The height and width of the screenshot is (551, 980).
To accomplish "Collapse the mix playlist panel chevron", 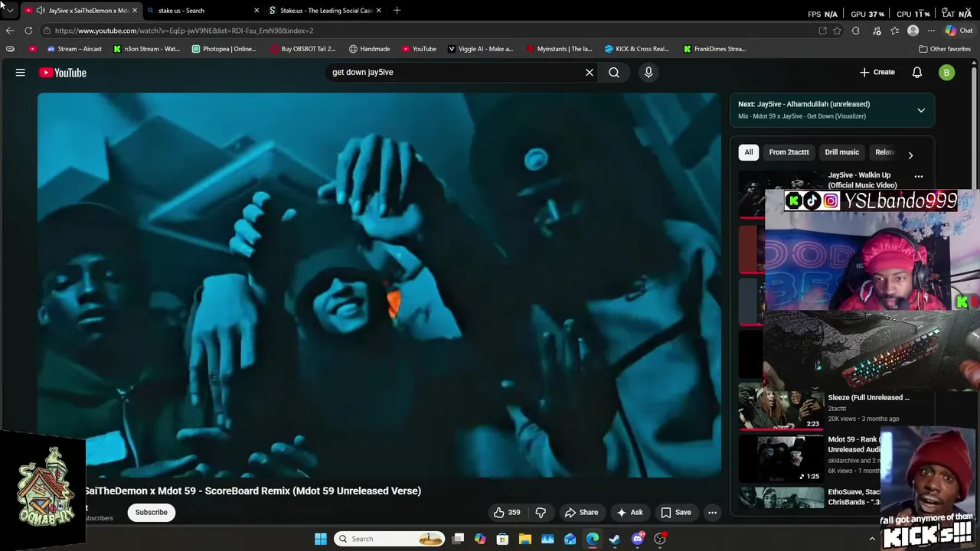I will tap(921, 110).
